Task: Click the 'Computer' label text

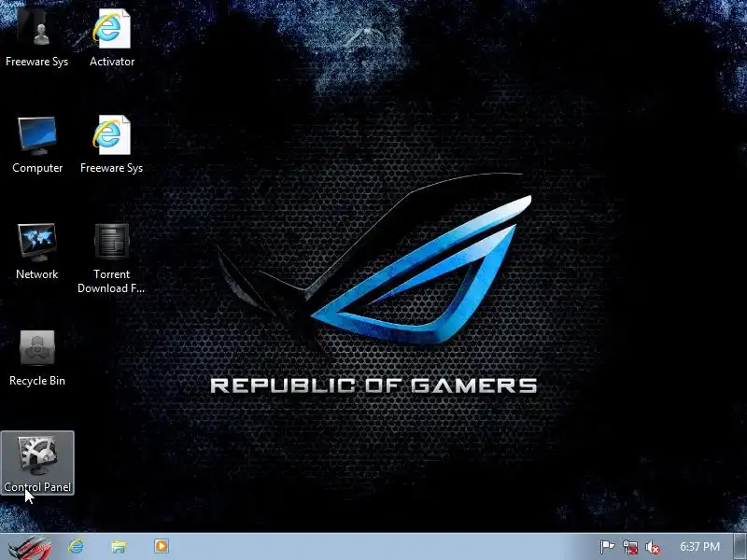Action: (x=37, y=168)
